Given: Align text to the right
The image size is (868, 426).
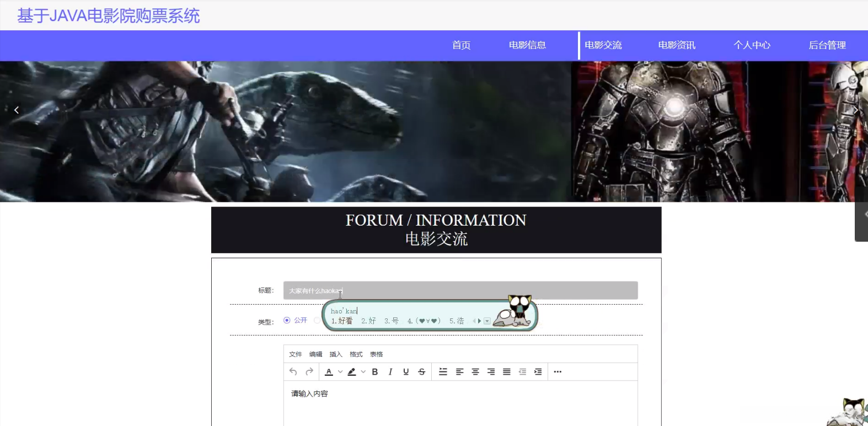Looking at the screenshot, I should (491, 372).
